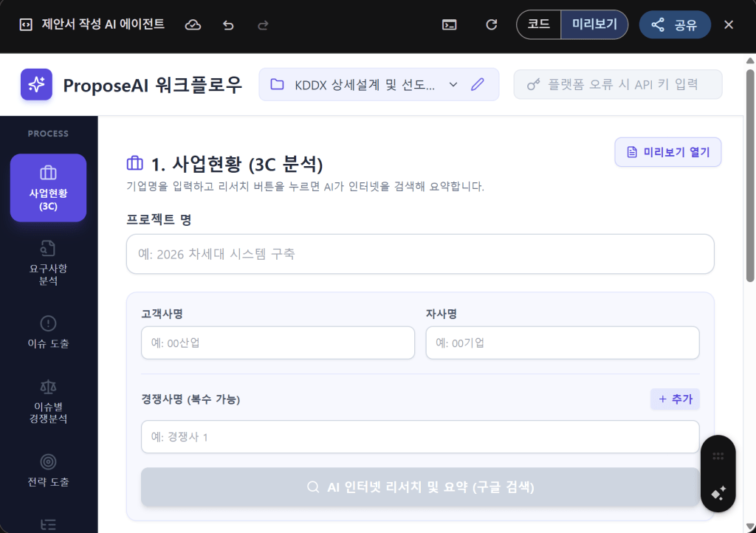756x533 pixels.
Task: Switch to the 미리보기 tab
Action: pos(594,24)
